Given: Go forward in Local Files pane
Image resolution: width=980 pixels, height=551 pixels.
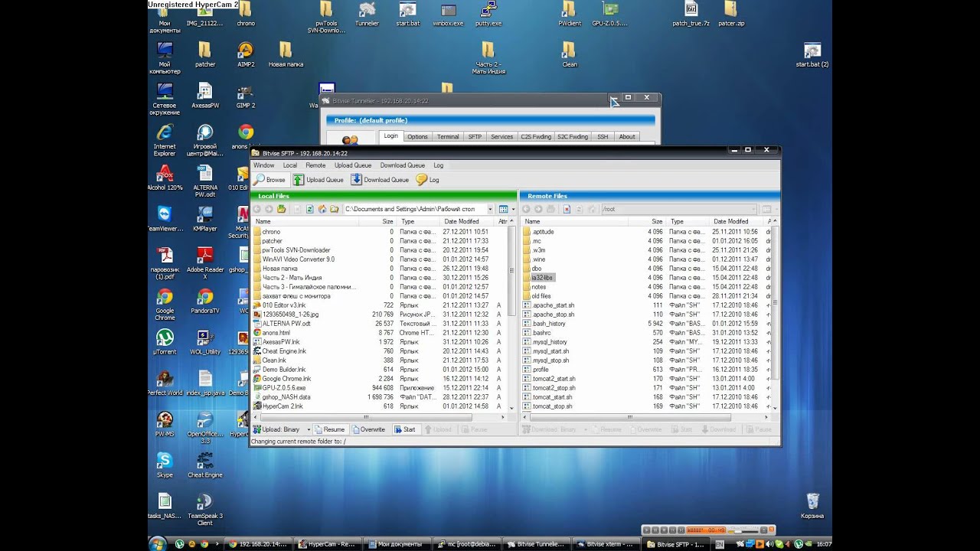Looking at the screenshot, I should point(269,209).
